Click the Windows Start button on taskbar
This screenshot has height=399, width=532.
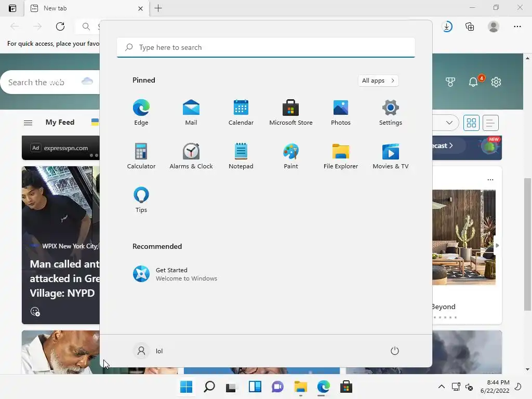tap(187, 387)
